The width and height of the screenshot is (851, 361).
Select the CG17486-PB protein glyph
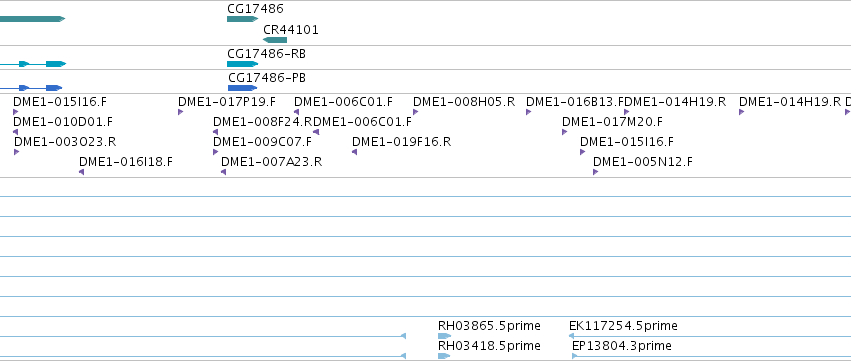click(242, 88)
